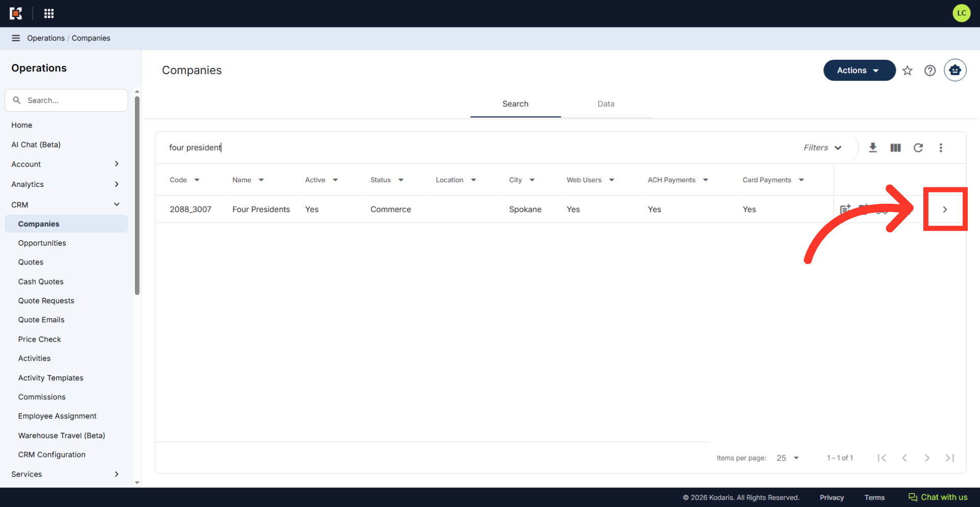Launch the AI assistant robot button
Image resolution: width=980 pixels, height=507 pixels.
pyautogui.click(x=955, y=70)
